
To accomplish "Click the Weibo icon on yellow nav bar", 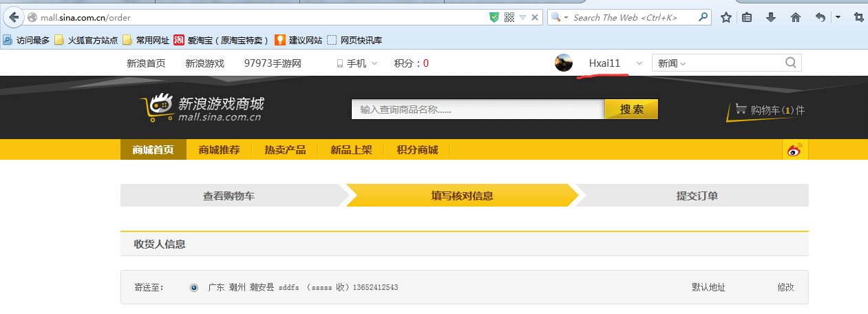I will point(795,149).
